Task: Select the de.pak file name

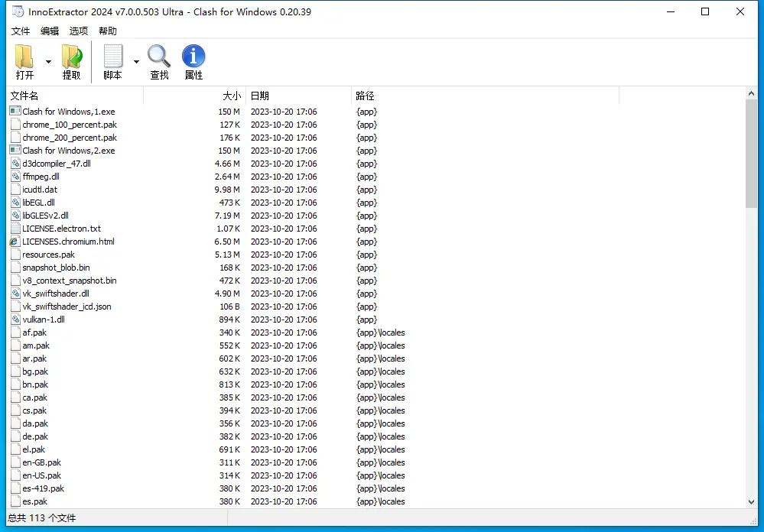Action: [x=35, y=436]
